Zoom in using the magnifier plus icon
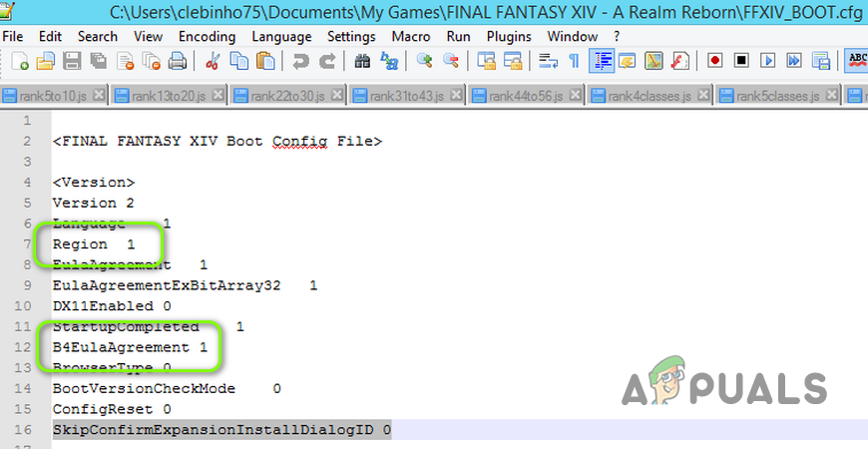This screenshot has height=449, width=868. (x=425, y=61)
